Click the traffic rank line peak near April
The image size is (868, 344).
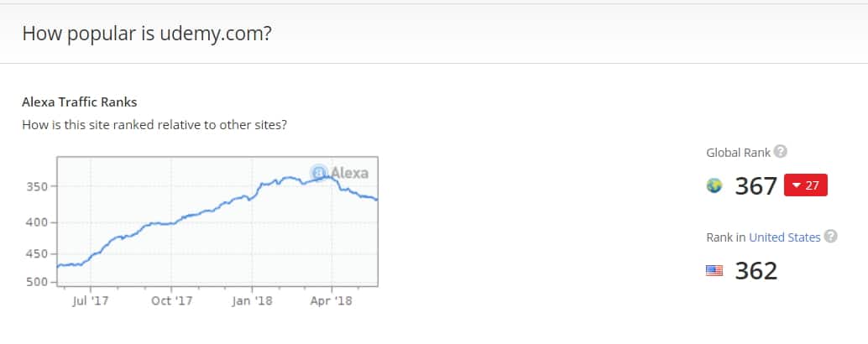point(327,176)
